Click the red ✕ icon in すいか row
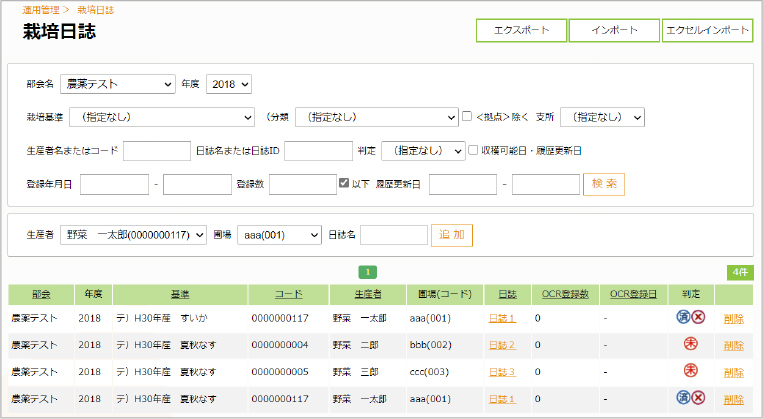This screenshot has width=763, height=419. 698,317
